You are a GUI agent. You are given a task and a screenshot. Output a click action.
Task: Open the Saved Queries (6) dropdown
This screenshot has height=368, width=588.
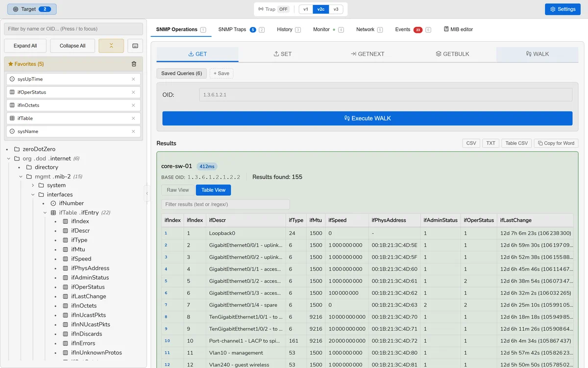pyautogui.click(x=181, y=73)
